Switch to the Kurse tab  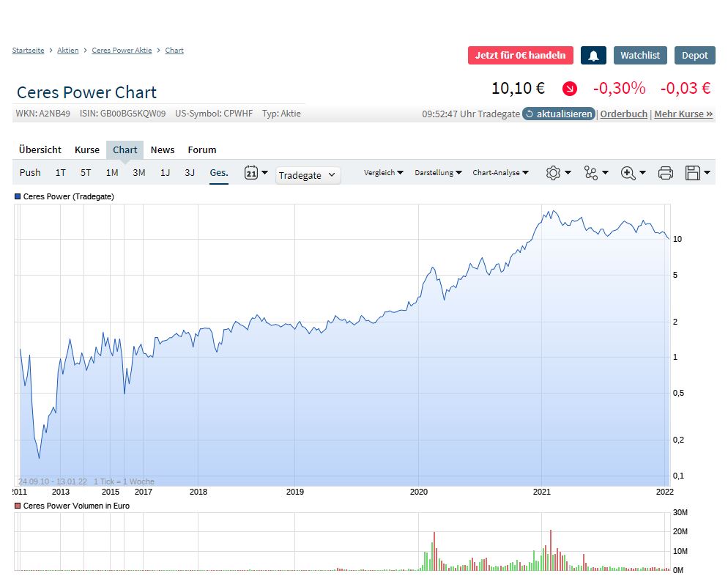(87, 149)
